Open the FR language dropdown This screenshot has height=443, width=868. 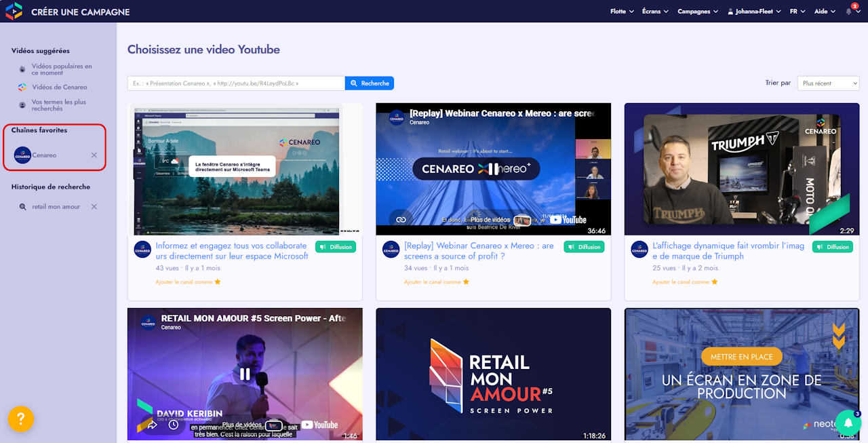point(797,12)
